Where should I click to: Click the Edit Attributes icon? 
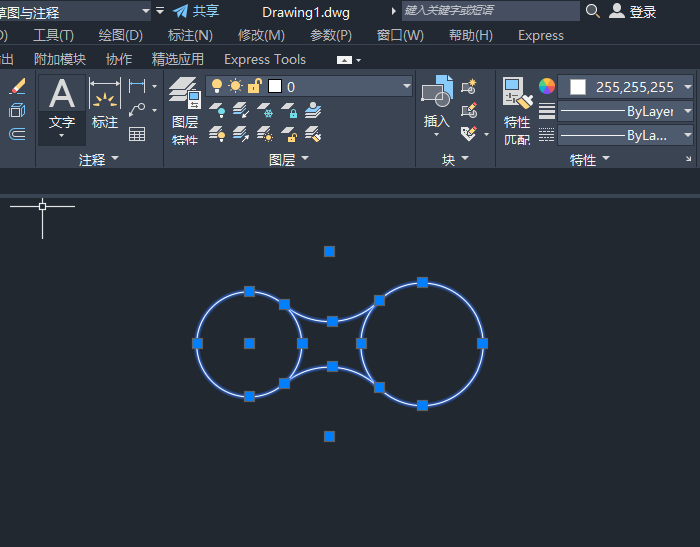[469, 134]
